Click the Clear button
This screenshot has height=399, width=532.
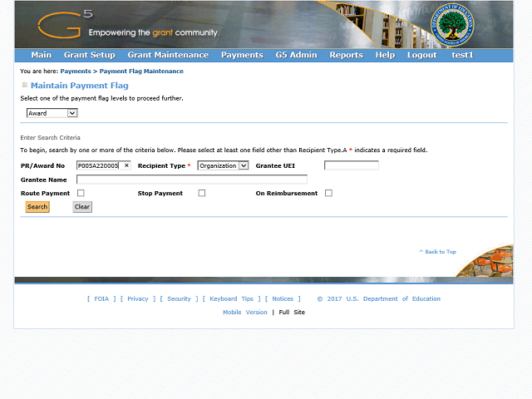82,207
